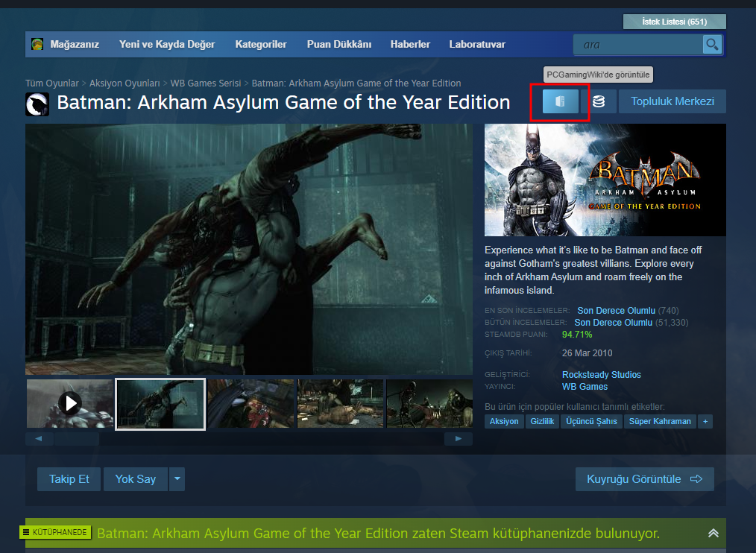756x553 pixels.
Task: Click SteamDB score 94.71%
Action: coord(577,334)
